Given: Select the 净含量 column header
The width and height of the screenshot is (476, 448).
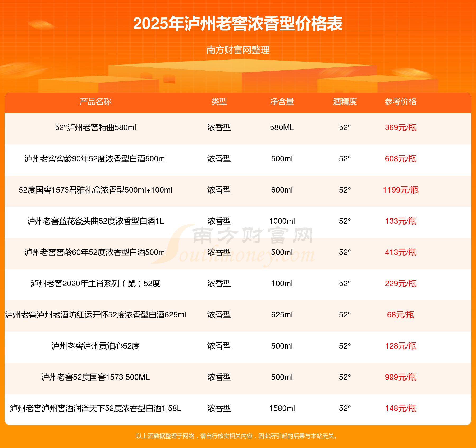Looking at the screenshot, I should click(x=282, y=102).
